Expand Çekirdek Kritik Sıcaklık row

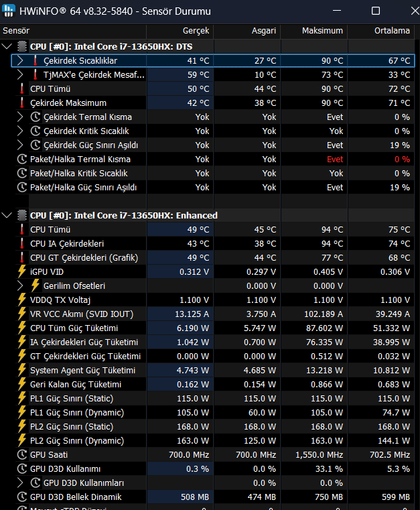[20, 131]
